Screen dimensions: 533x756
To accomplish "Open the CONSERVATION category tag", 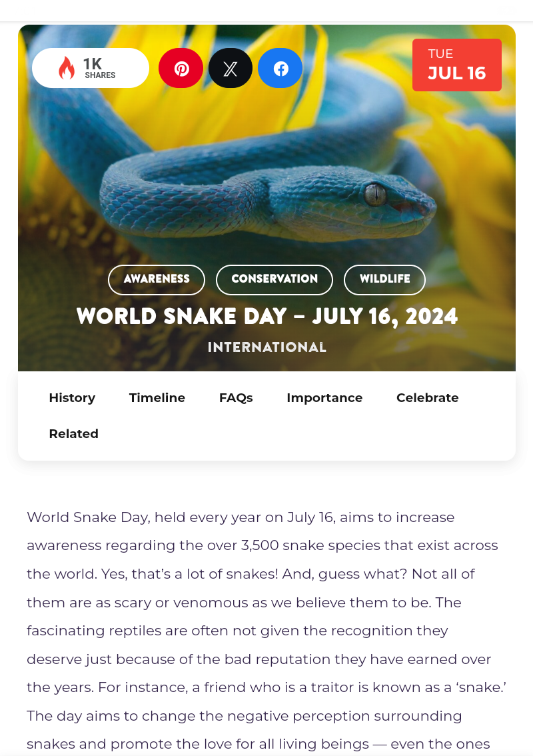I will click(274, 279).
